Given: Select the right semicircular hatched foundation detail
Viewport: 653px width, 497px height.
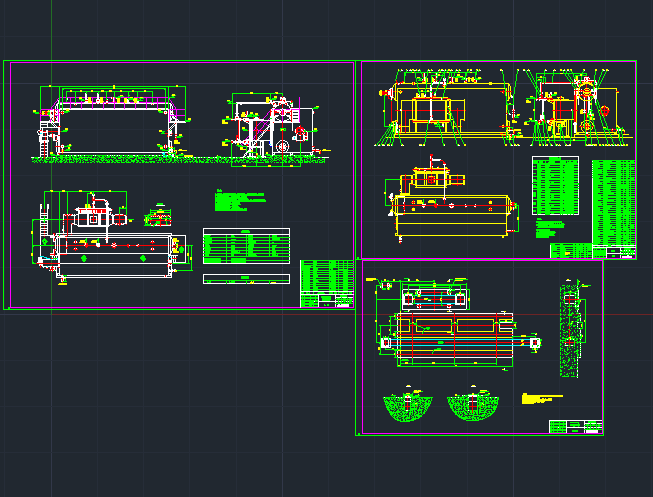Looking at the screenshot, I should pos(473,406).
